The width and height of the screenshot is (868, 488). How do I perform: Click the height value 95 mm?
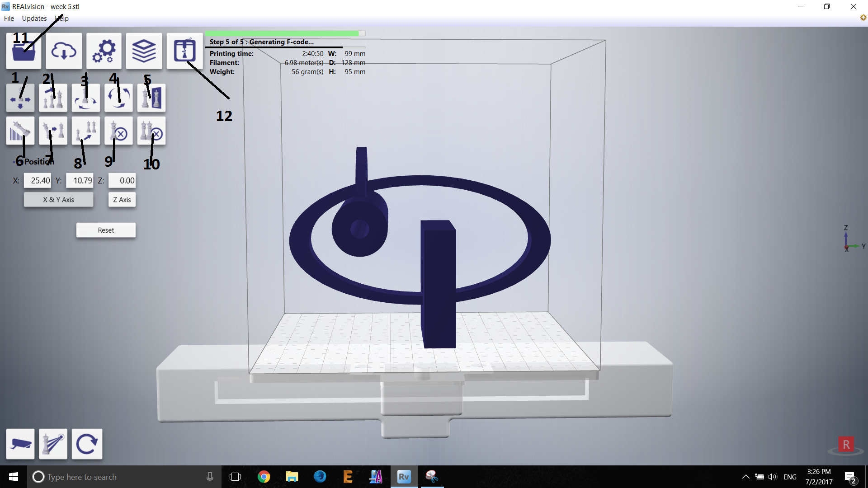[355, 72]
